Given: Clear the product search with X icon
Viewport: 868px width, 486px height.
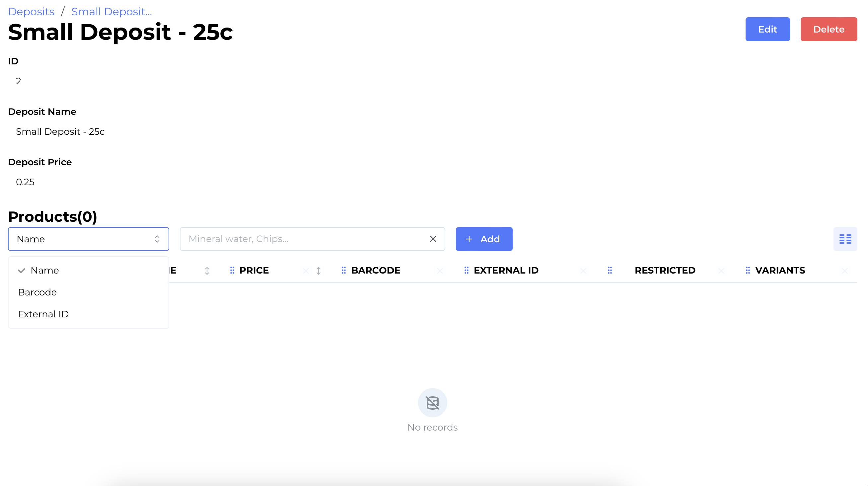Looking at the screenshot, I should (x=433, y=239).
